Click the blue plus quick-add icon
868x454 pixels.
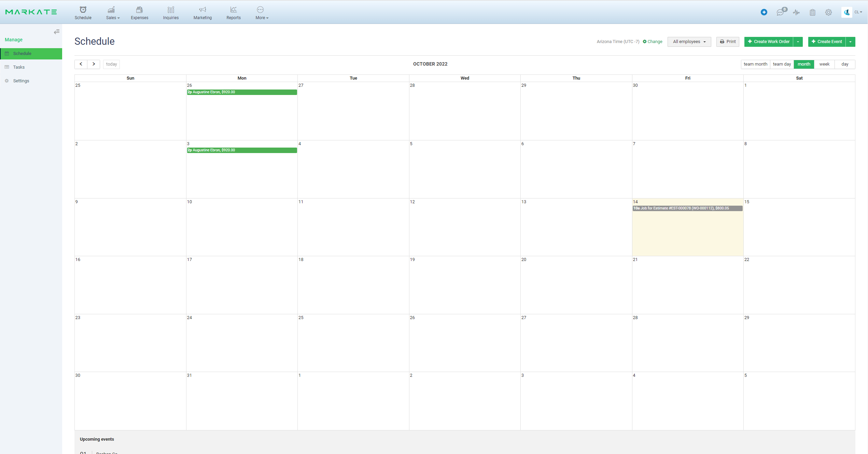[x=764, y=12]
